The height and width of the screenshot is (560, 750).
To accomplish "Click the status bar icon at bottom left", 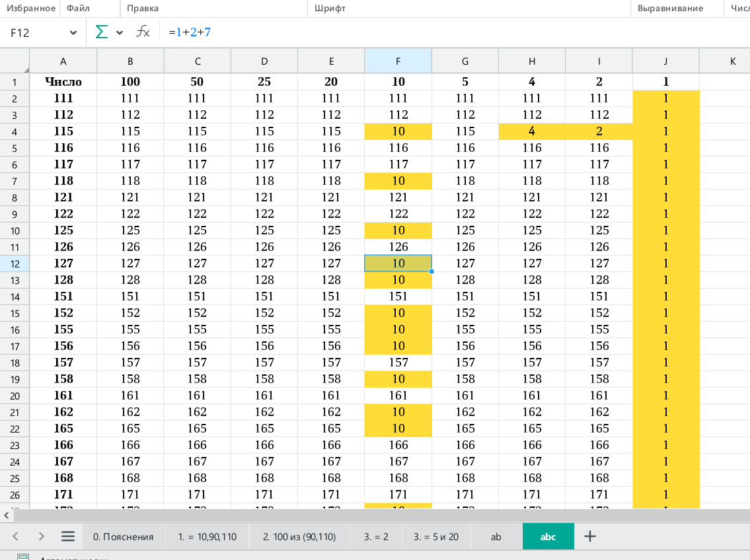I will [x=23, y=557].
